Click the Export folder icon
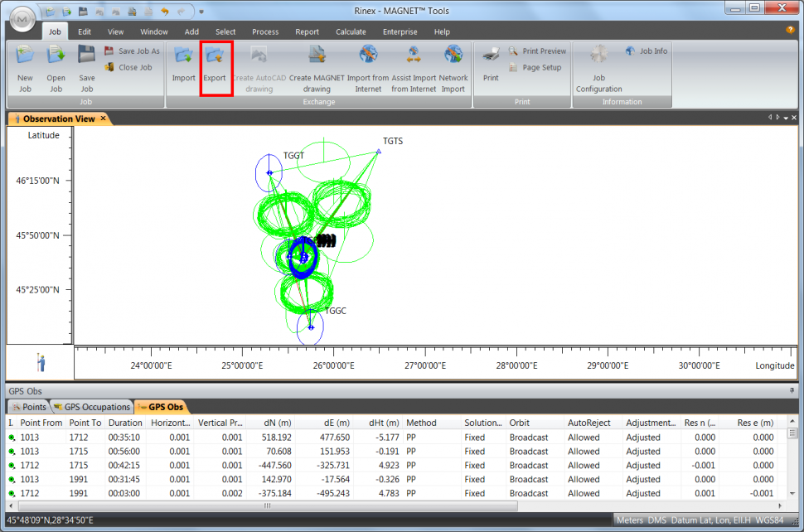The height and width of the screenshot is (532, 804). point(215,55)
